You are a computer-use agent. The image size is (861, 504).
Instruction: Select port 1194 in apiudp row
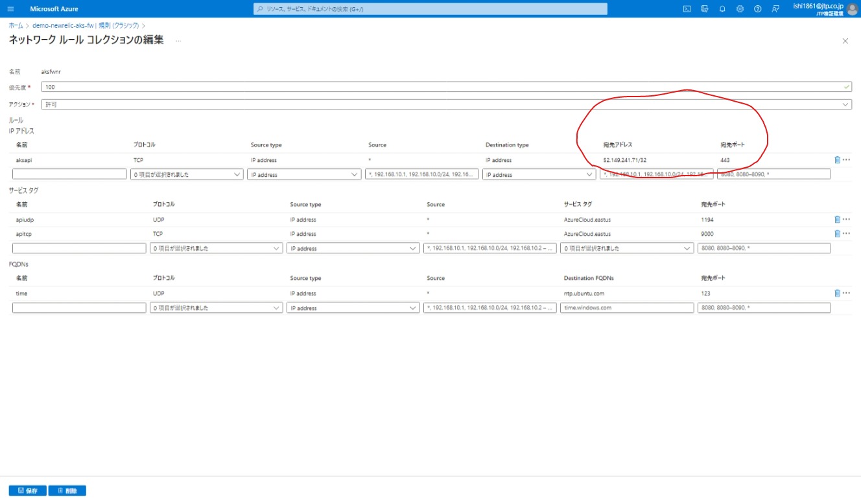coord(707,220)
